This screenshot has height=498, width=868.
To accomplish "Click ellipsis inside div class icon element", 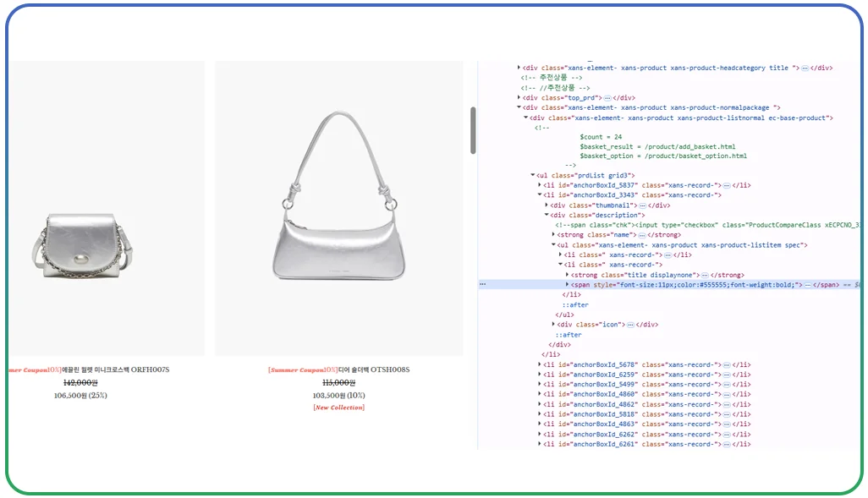I will (x=629, y=325).
